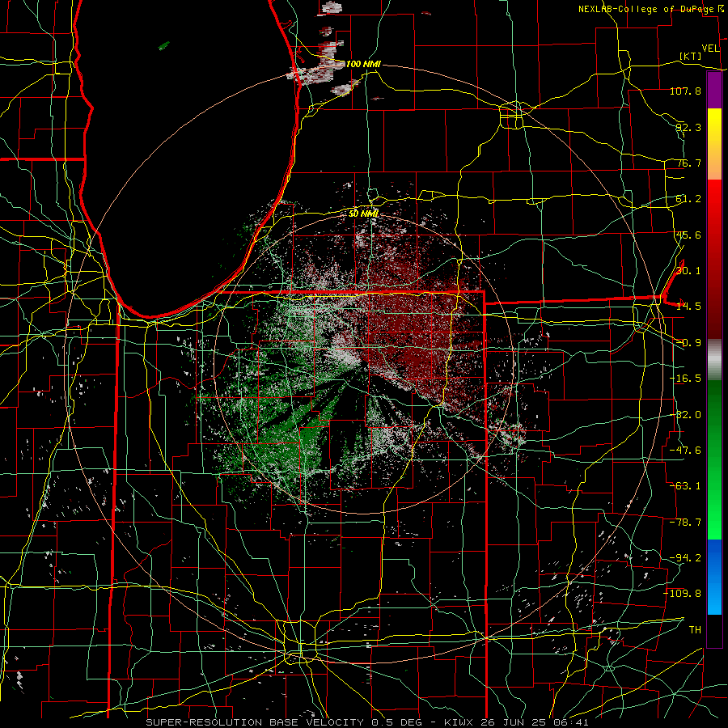Select the VEL legend title
This screenshot has width=728, height=728.
pos(710,48)
